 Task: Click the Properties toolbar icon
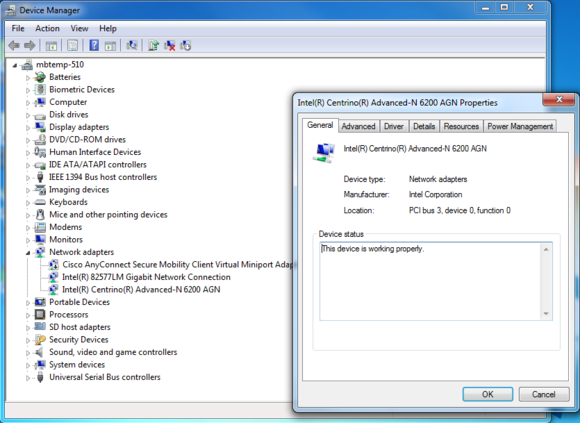(x=72, y=45)
